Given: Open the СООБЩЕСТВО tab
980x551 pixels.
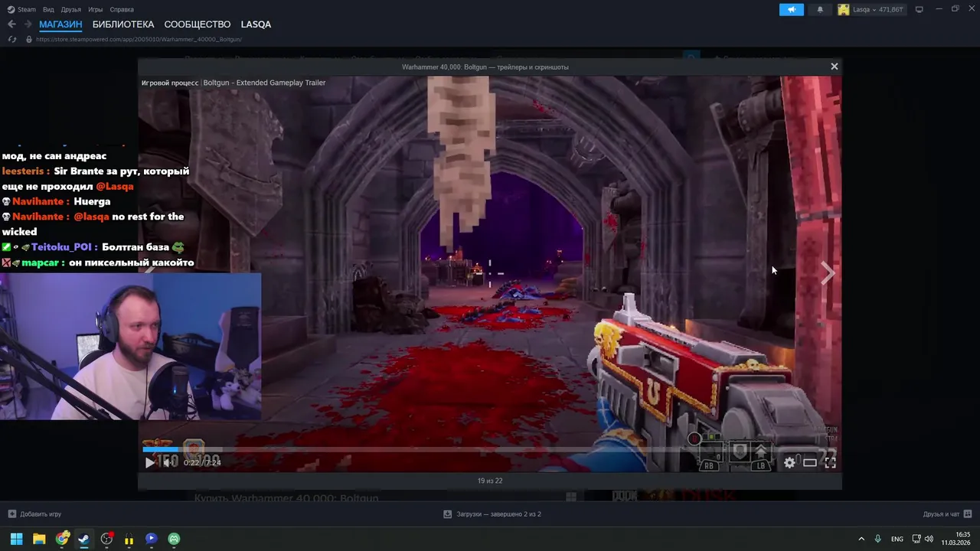Looking at the screenshot, I should pos(198,24).
